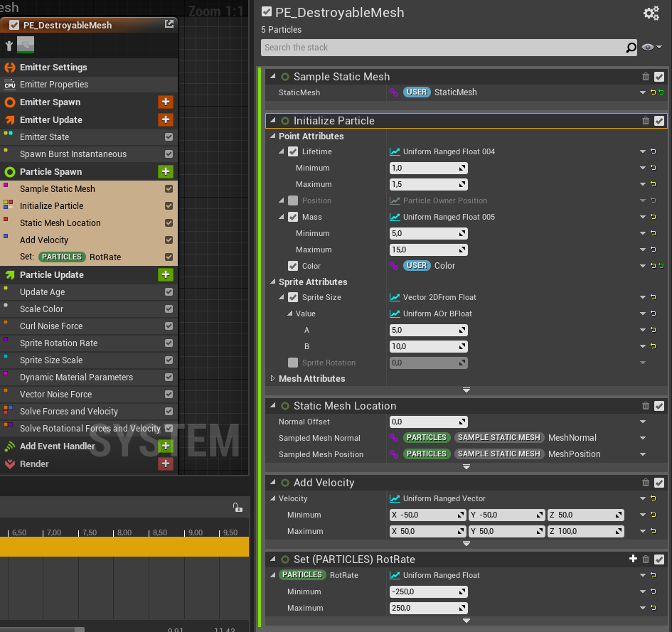The width and height of the screenshot is (672, 632).
Task: Click green plus on Particle Update
Action: click(x=165, y=275)
